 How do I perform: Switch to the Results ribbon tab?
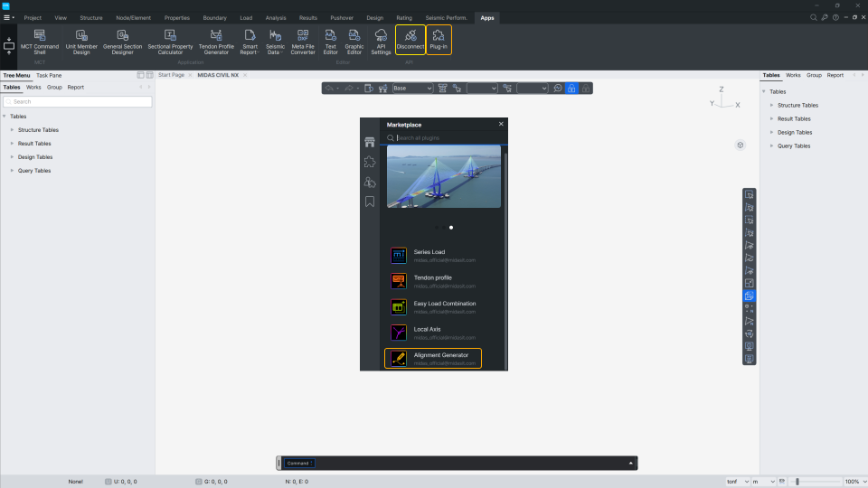click(308, 17)
